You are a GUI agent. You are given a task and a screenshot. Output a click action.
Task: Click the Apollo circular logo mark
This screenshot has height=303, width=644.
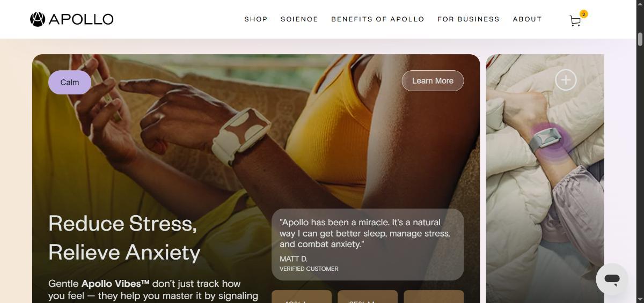[38, 19]
